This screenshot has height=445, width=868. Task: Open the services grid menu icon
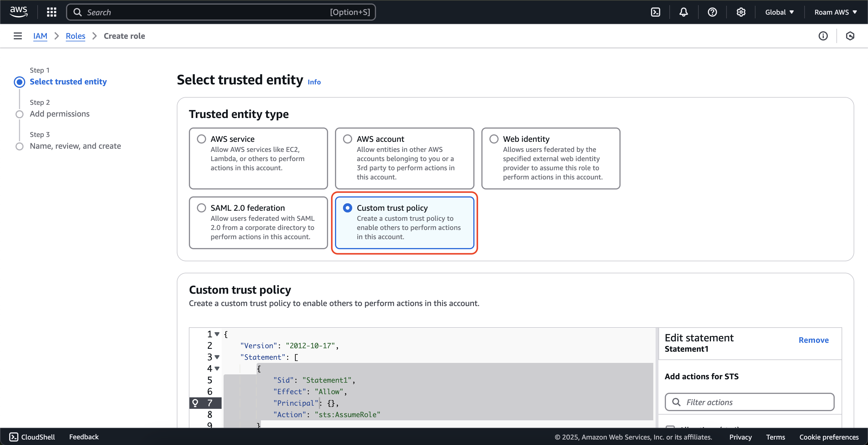point(51,12)
